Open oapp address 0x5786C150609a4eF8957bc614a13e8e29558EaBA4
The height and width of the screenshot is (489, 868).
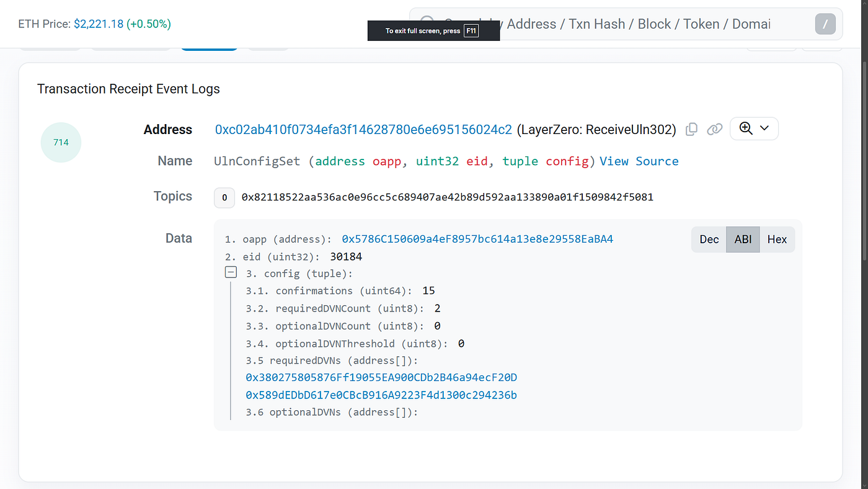click(x=477, y=239)
